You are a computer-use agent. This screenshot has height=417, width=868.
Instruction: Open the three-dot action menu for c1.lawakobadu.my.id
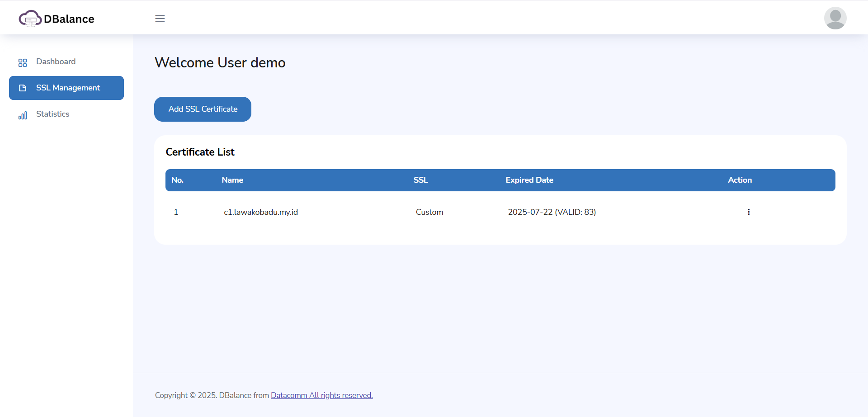(749, 212)
